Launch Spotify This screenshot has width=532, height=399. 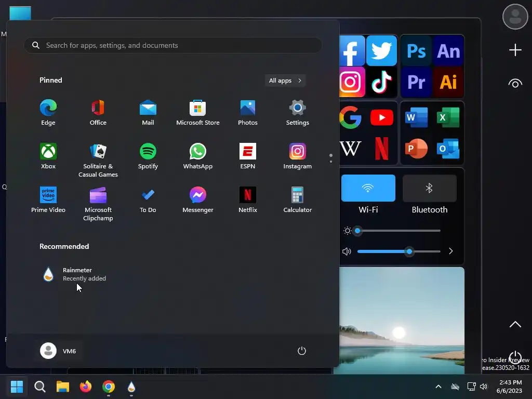(x=148, y=156)
